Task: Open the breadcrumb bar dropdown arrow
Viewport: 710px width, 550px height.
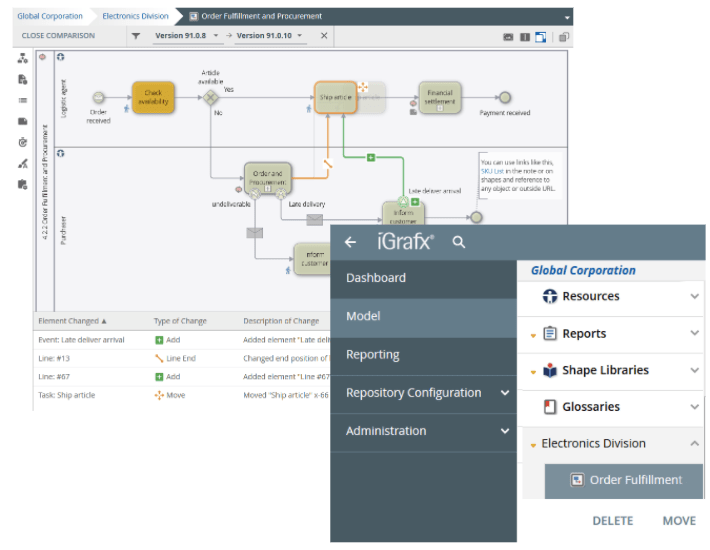Action: click(567, 18)
